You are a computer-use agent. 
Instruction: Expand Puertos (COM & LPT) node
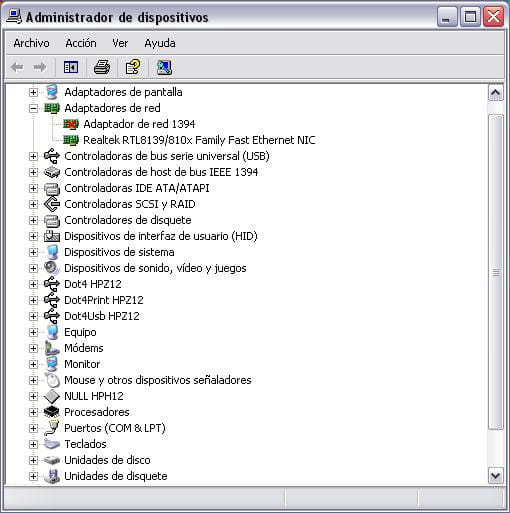[x=33, y=428]
